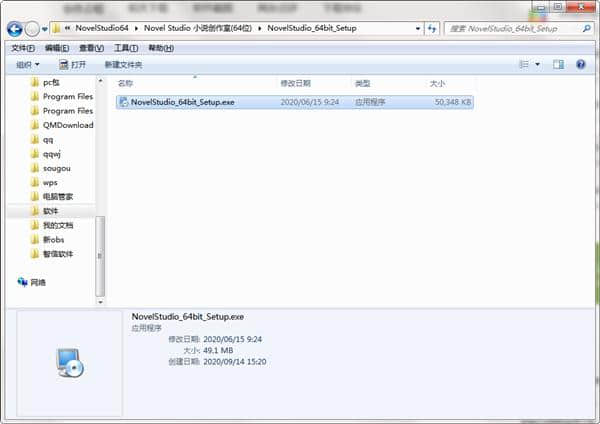Screen dimensions: 600x424
Task: Select the qq folder in sidebar
Action: pos(48,140)
